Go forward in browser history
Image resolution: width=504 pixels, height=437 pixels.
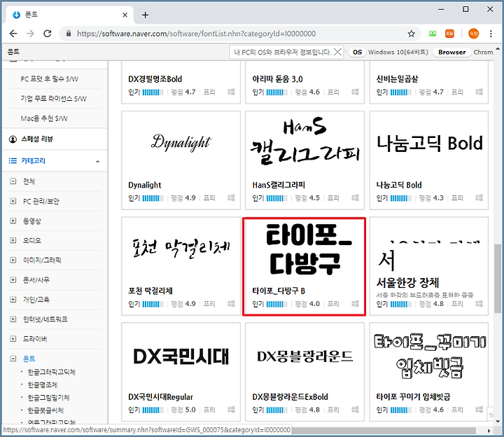click(x=30, y=34)
